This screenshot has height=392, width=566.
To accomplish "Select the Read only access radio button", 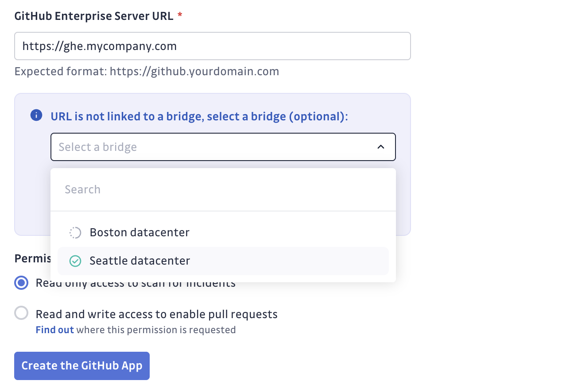I will 21,283.
